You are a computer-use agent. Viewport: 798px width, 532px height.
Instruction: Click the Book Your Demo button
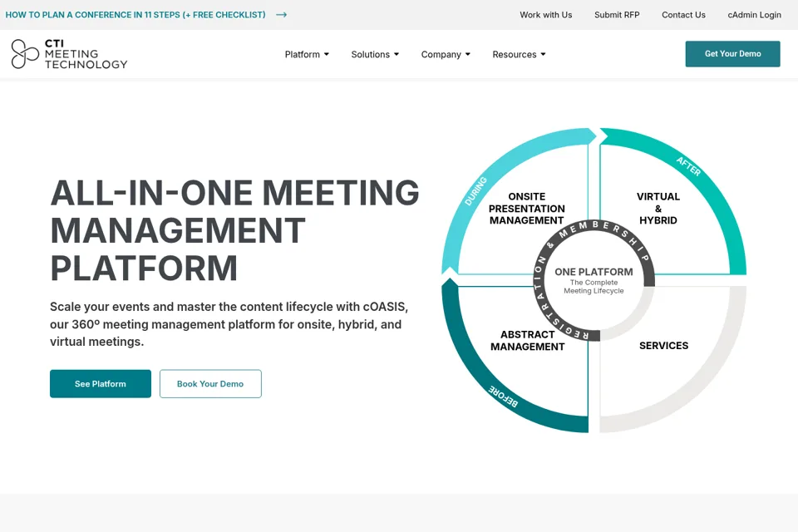click(x=210, y=384)
